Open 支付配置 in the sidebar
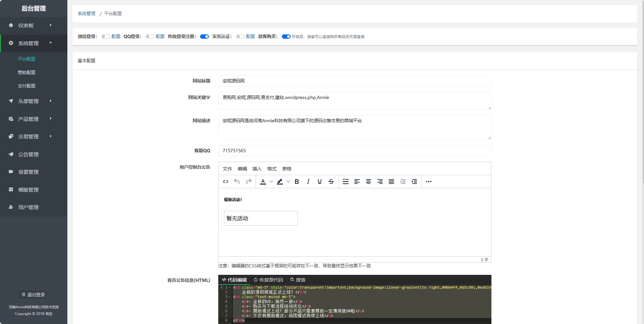Viewport: 644px width, 324px height. click(x=27, y=86)
